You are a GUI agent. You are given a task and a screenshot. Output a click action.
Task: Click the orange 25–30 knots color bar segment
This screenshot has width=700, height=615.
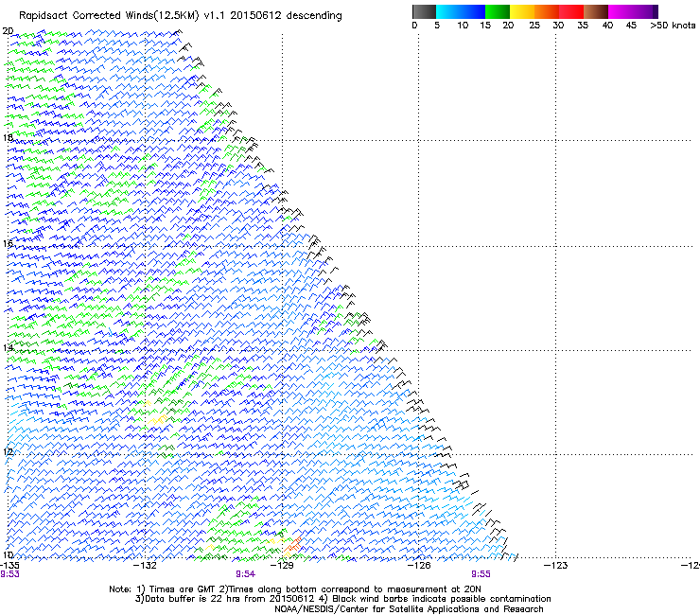click(547, 11)
